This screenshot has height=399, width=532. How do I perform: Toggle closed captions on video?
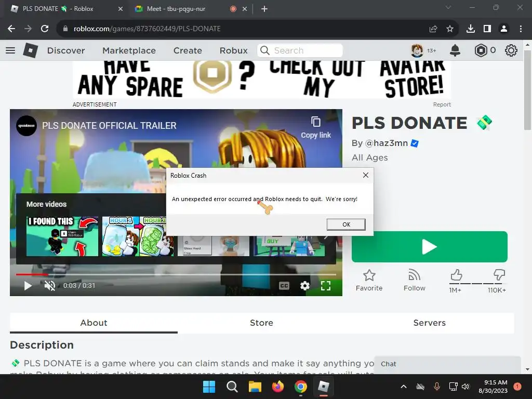pyautogui.click(x=284, y=286)
